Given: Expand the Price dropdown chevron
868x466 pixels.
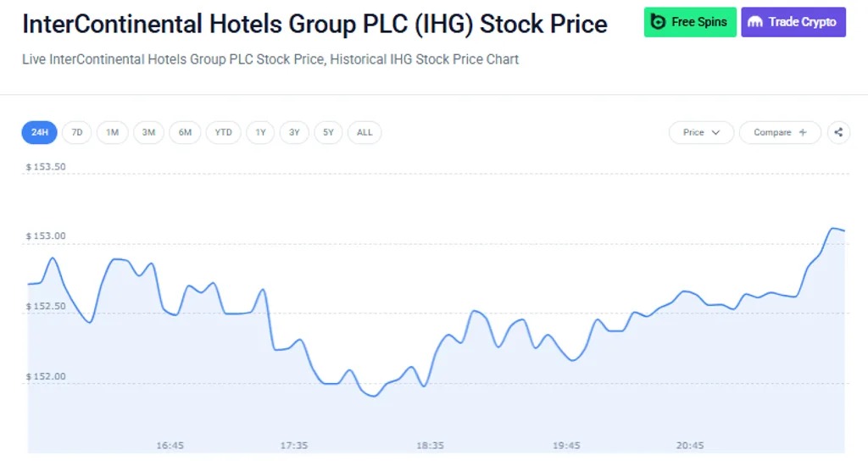Looking at the screenshot, I should pos(715,132).
